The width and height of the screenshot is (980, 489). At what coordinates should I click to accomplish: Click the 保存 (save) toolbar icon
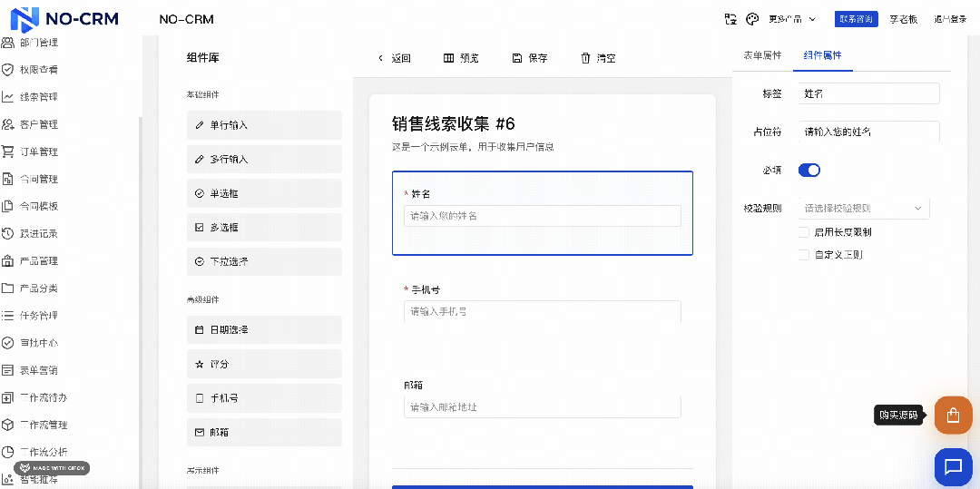click(x=517, y=58)
